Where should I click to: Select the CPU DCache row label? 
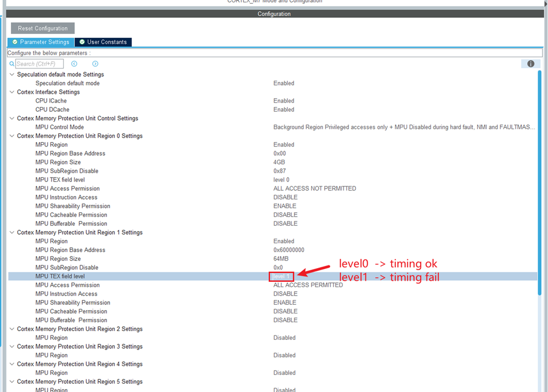click(52, 109)
